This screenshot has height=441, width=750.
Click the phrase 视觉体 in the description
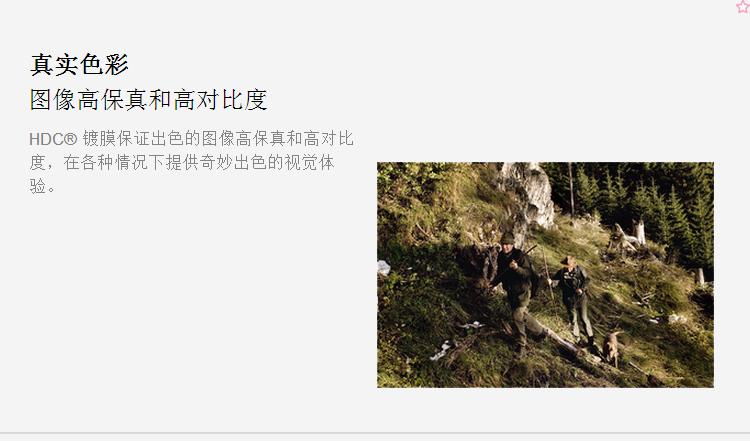pos(309,163)
